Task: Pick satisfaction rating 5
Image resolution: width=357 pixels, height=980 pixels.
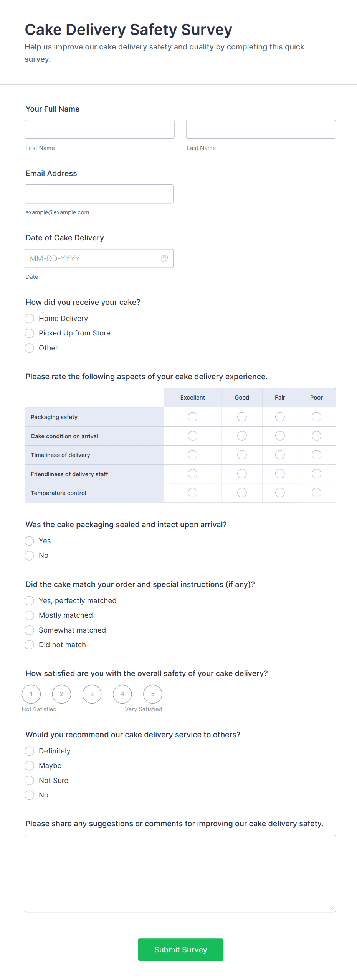Action: (x=153, y=694)
